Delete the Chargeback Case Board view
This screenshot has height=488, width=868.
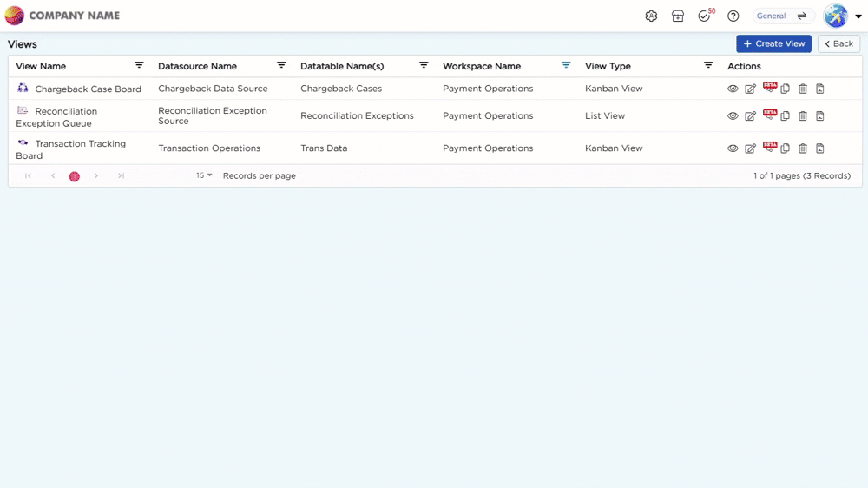tap(803, 89)
